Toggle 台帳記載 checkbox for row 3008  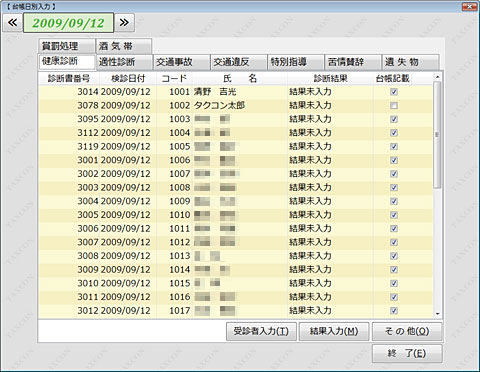click(394, 256)
